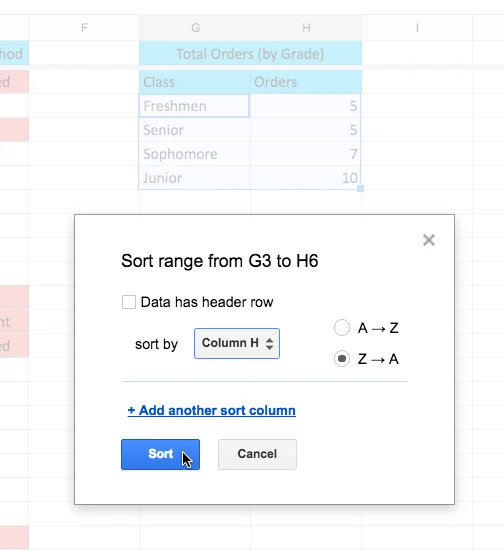Select column G header

pos(195,28)
